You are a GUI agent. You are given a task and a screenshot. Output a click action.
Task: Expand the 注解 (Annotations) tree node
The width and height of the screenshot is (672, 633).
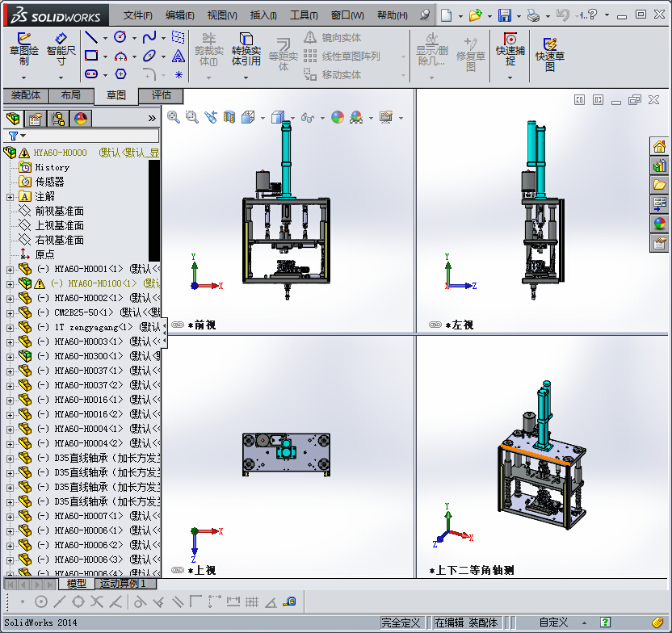(x=10, y=196)
